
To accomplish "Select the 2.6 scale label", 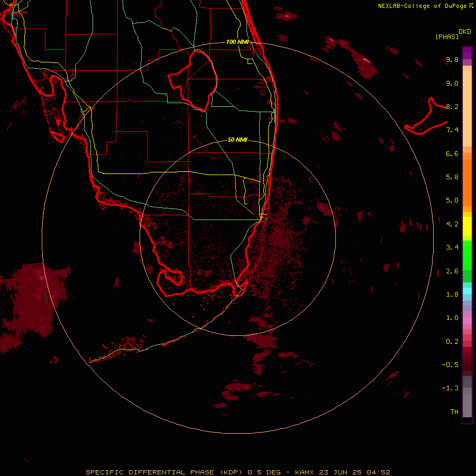I will pyautogui.click(x=452, y=271).
